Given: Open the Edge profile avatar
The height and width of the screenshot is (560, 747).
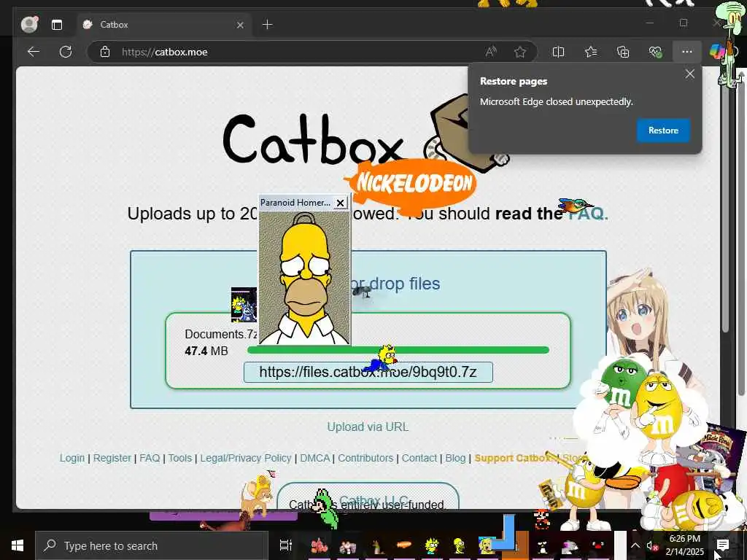Looking at the screenshot, I should click(x=29, y=24).
